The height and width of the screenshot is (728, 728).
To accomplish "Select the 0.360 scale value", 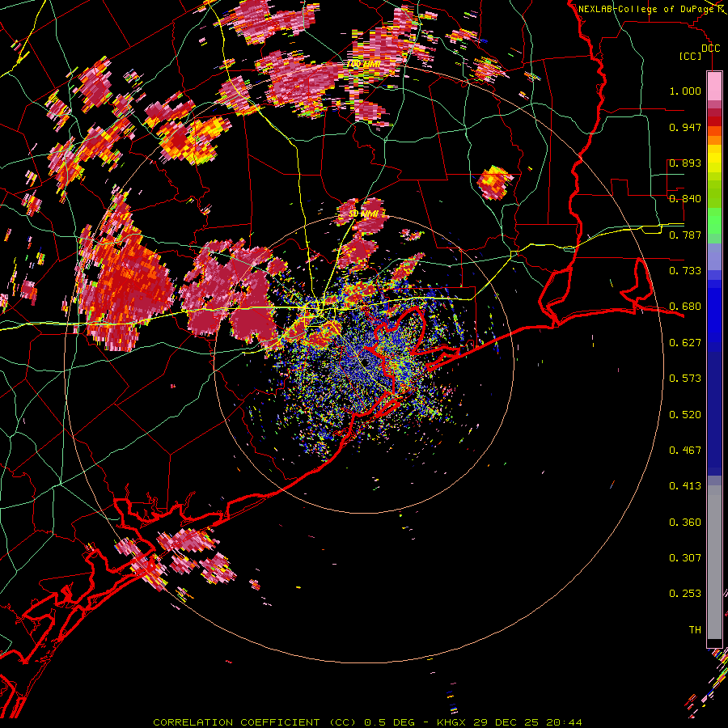I will tap(685, 523).
